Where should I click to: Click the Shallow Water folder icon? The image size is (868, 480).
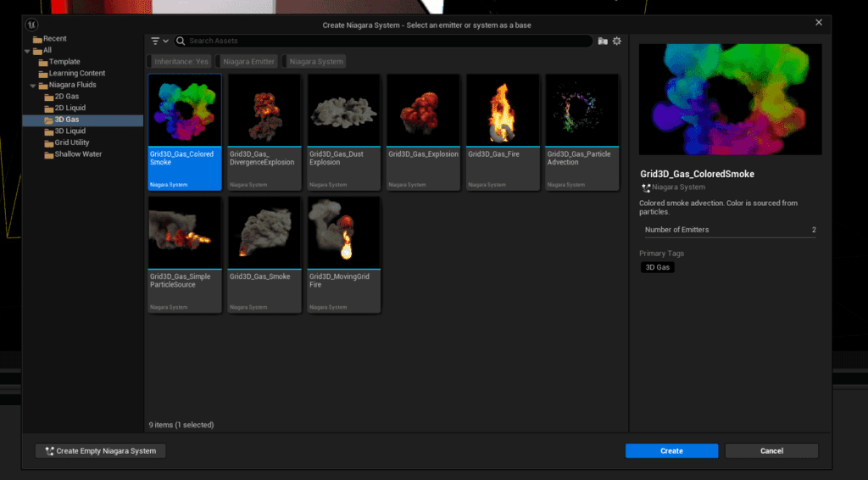click(49, 154)
